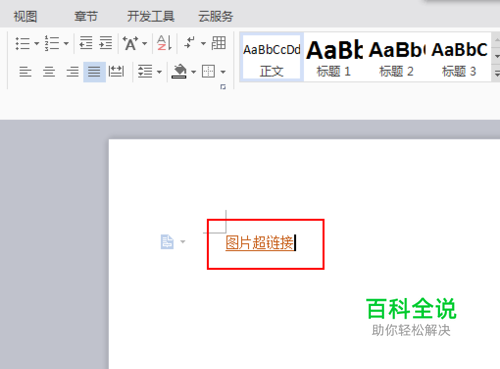Viewport: 500px width, 369px height.
Task: Open the 视图 ribbon tab
Action: pyautogui.click(x=25, y=16)
